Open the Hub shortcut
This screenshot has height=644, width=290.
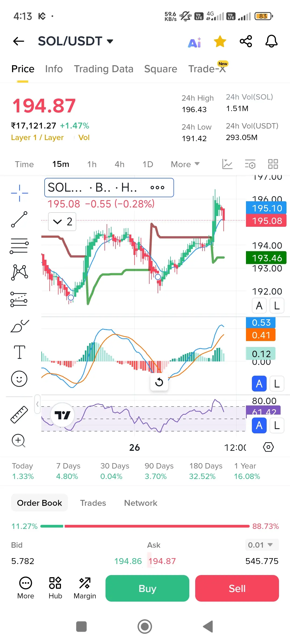[55, 588]
